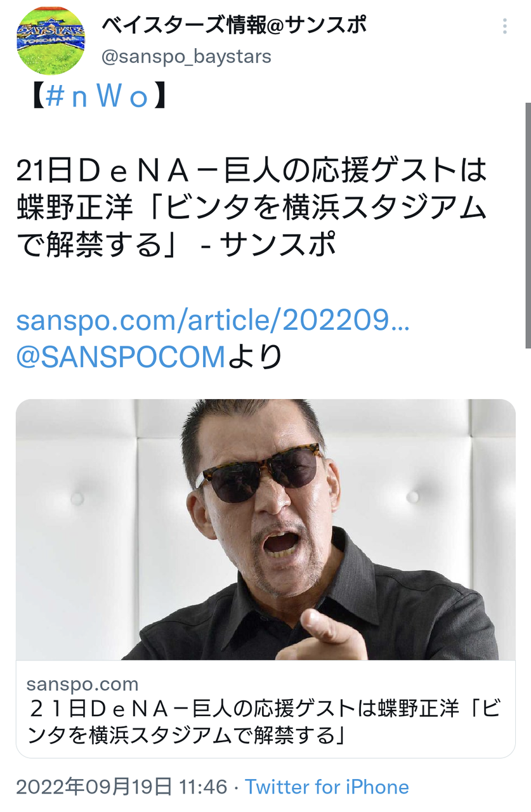Click the より text after the mention
This screenshot has width=531, height=812.
click(255, 357)
